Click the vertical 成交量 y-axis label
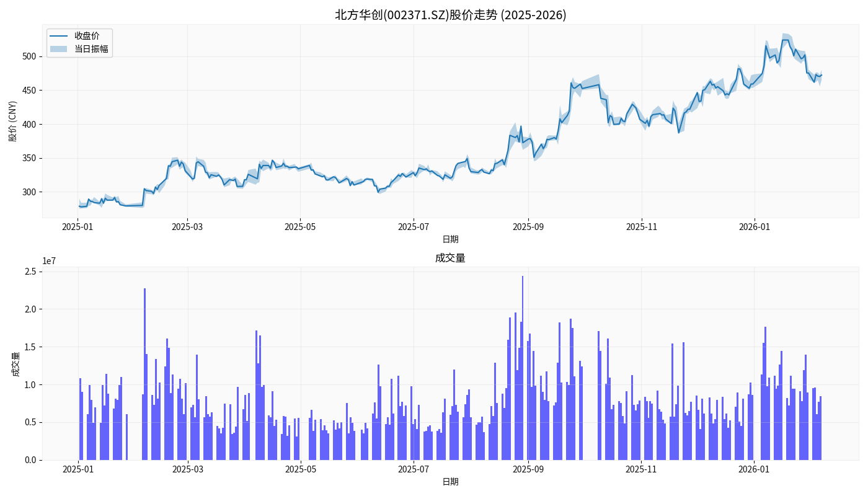Screen dimensions: 868x496 [x=15, y=364]
